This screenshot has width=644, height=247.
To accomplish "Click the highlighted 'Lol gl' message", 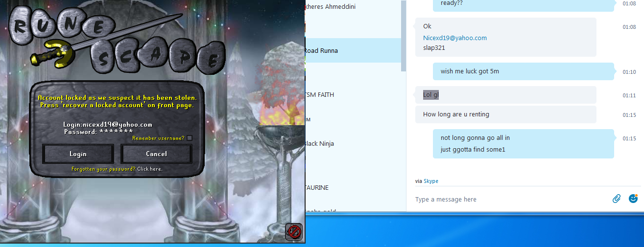I will [x=431, y=95].
